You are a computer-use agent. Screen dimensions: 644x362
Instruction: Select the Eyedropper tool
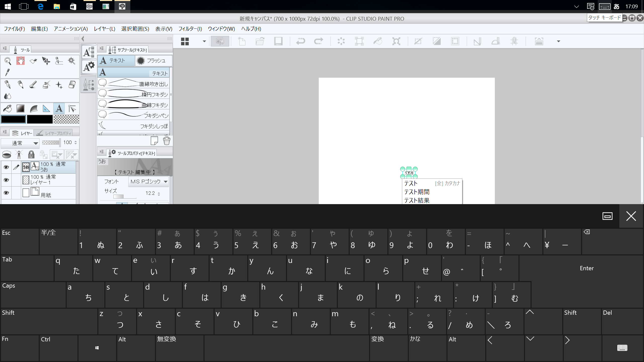tap(8, 72)
